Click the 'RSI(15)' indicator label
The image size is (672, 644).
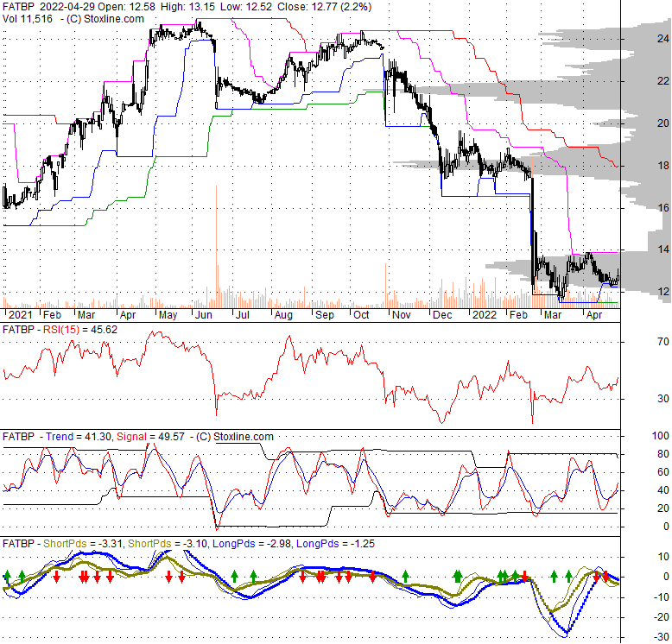pos(61,330)
